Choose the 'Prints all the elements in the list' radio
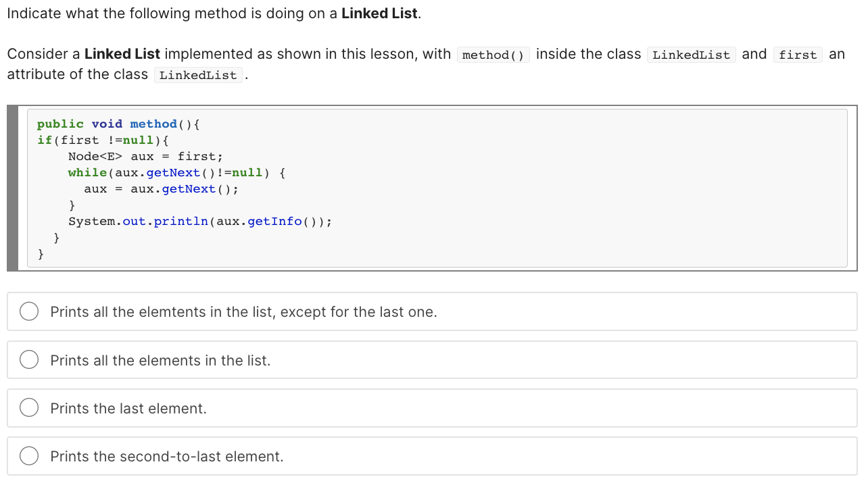The width and height of the screenshot is (868, 481). click(x=29, y=360)
